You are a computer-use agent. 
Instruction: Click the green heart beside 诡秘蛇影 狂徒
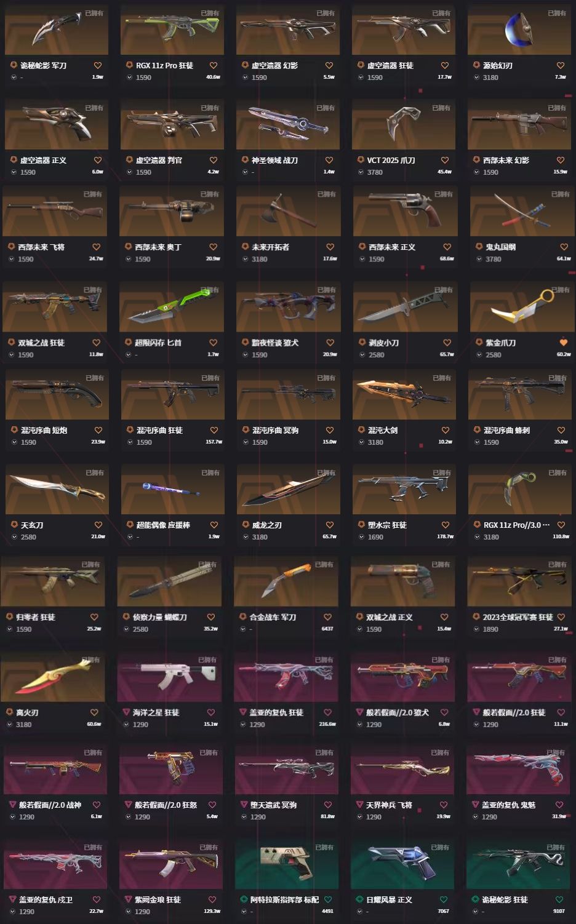point(559,899)
